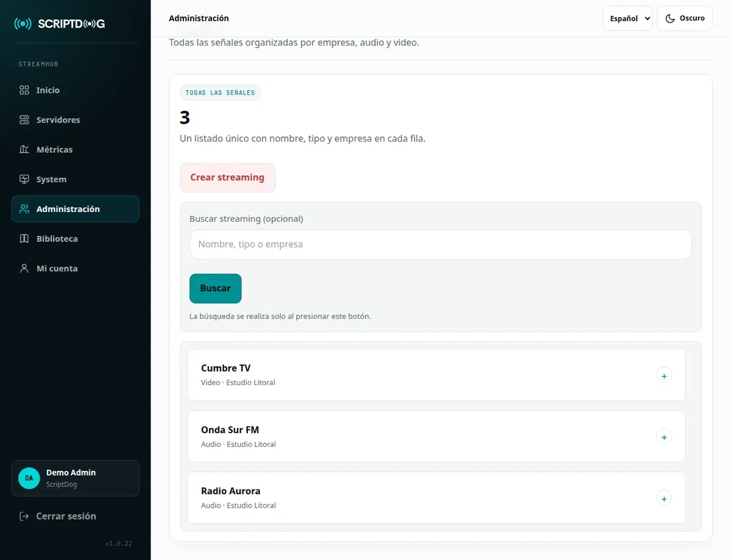Click the Administración users icon
Image resolution: width=731 pixels, height=560 pixels.
click(x=24, y=209)
